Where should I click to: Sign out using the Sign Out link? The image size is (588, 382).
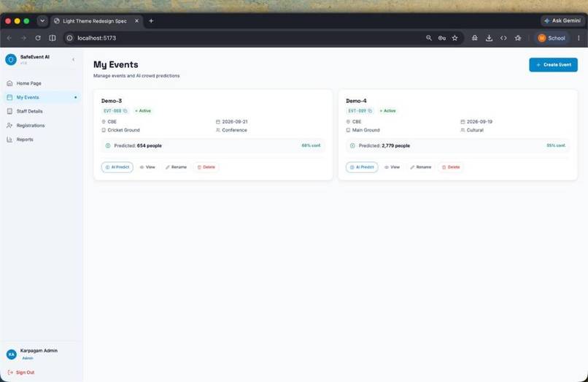tap(21, 373)
